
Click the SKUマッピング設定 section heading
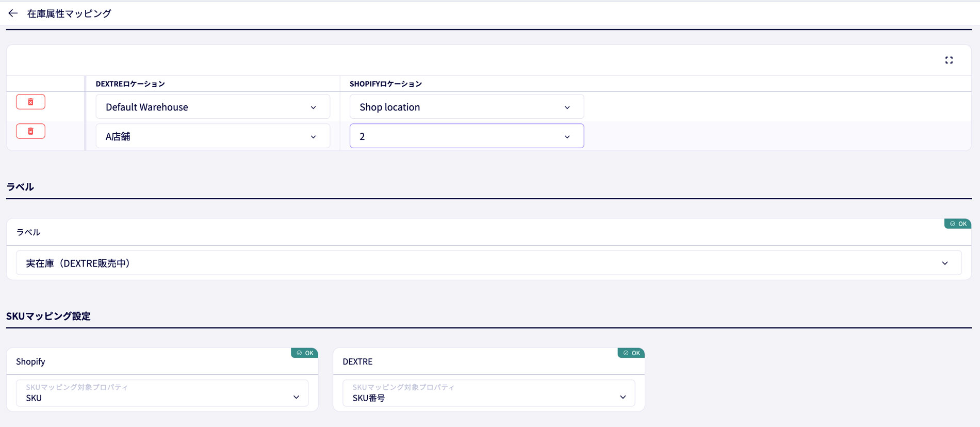48,316
